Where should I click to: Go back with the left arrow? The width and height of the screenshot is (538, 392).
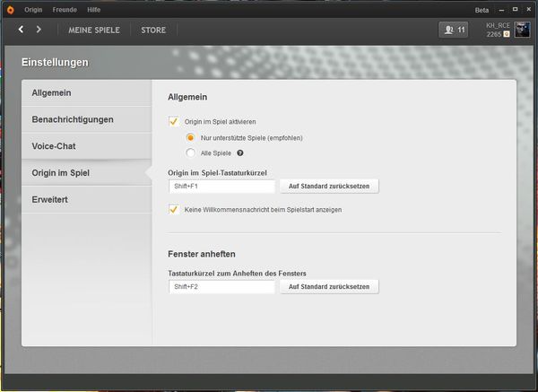click(21, 30)
